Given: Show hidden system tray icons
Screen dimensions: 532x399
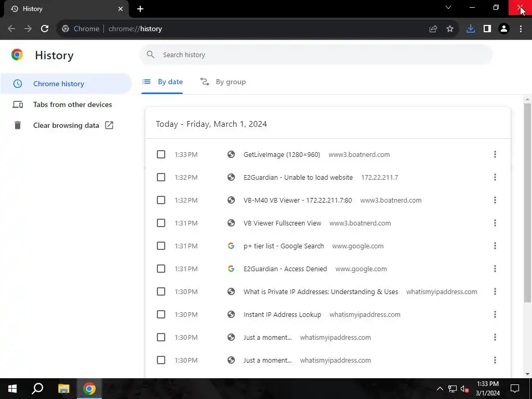Looking at the screenshot, I should coord(440,389).
